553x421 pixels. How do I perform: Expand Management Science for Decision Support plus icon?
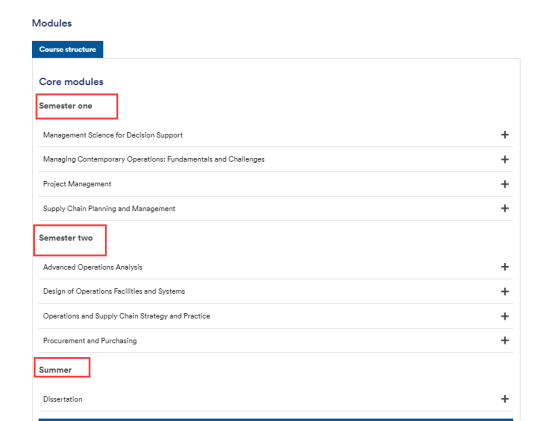tap(505, 135)
